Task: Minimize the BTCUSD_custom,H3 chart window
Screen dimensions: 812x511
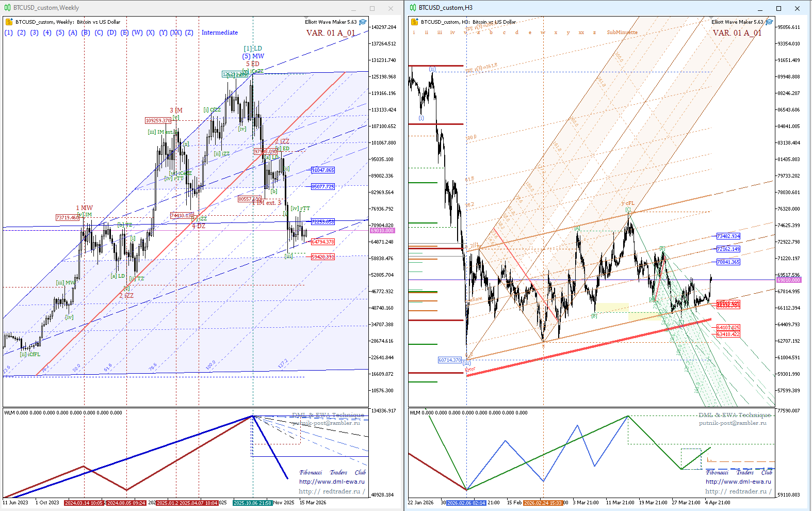Action: pos(760,8)
